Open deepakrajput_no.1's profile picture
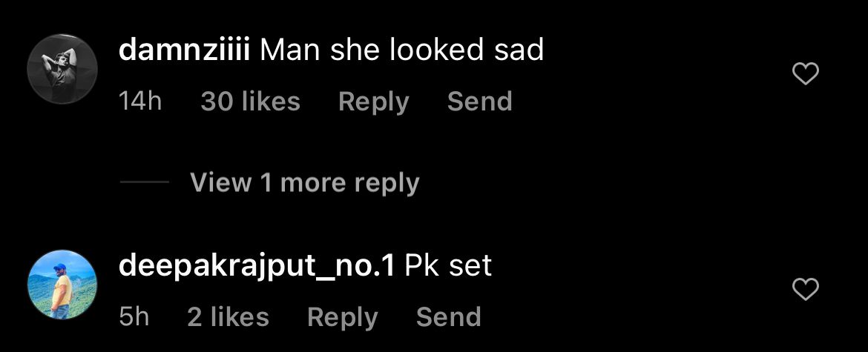The width and height of the screenshot is (868, 352). 62,285
